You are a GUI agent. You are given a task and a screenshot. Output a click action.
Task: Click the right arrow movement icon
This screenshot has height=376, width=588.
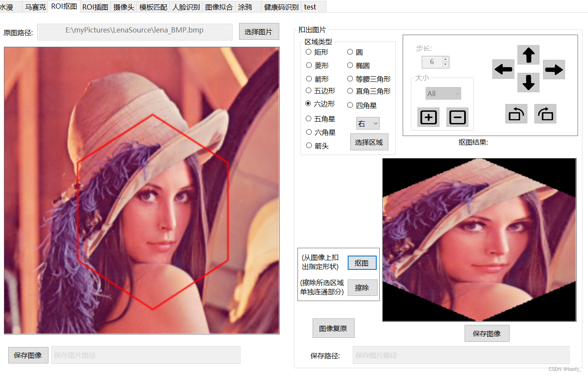click(554, 69)
